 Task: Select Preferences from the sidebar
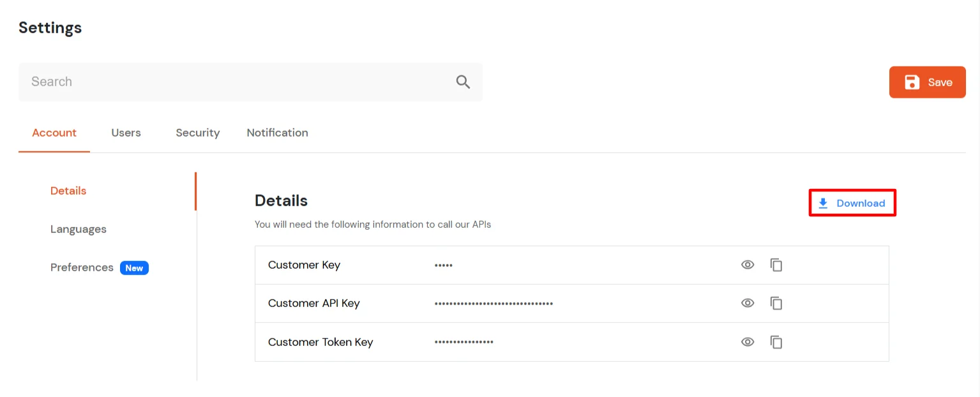[x=82, y=267]
